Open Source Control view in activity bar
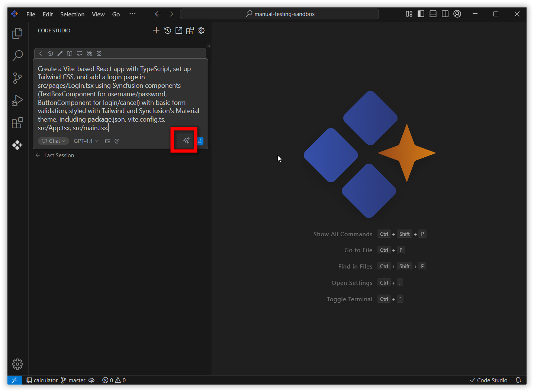This screenshot has width=534, height=392. (x=17, y=78)
